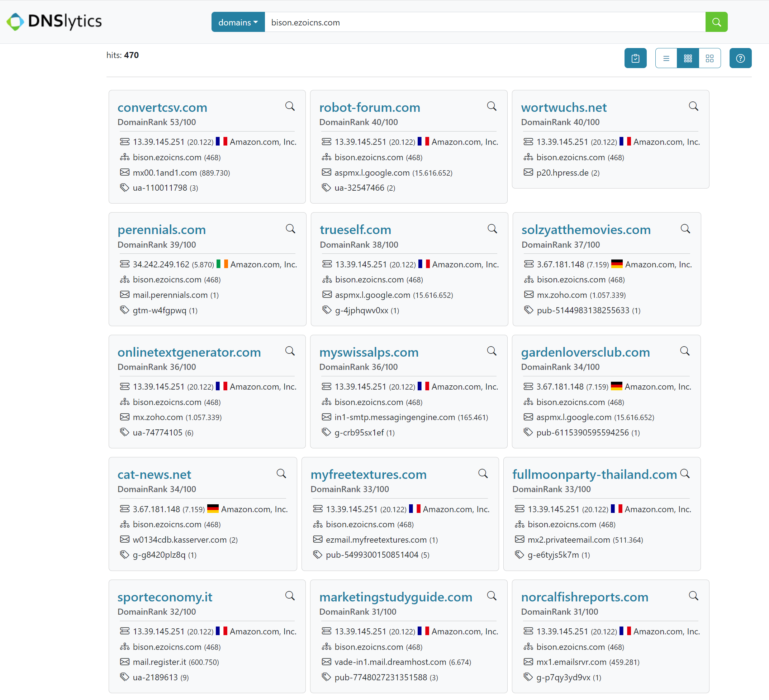Screen dimensions: 769x700
Task: Open the myfreetextures.com domain title
Action: [x=369, y=475]
